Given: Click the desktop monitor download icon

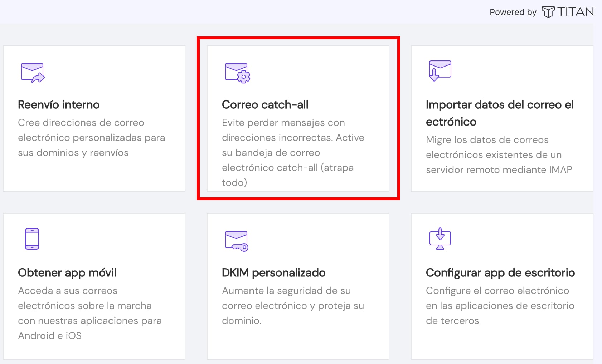Looking at the screenshot, I should 440,238.
